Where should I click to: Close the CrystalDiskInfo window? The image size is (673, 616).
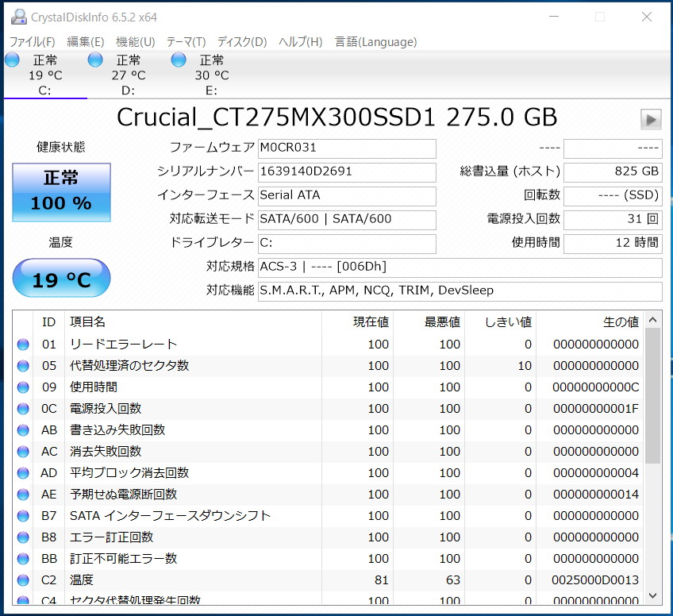point(646,17)
